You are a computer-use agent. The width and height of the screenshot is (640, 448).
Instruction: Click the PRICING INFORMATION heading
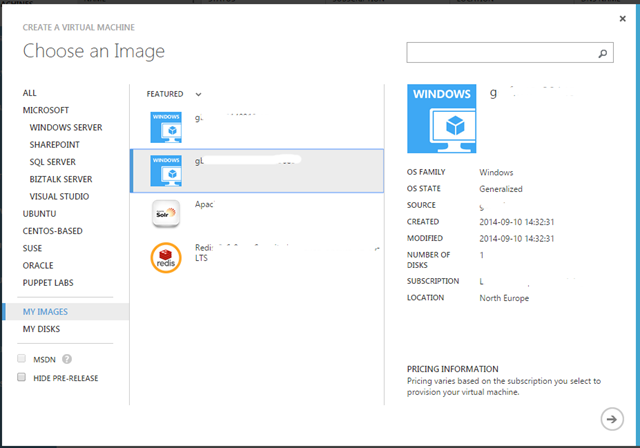(x=453, y=369)
